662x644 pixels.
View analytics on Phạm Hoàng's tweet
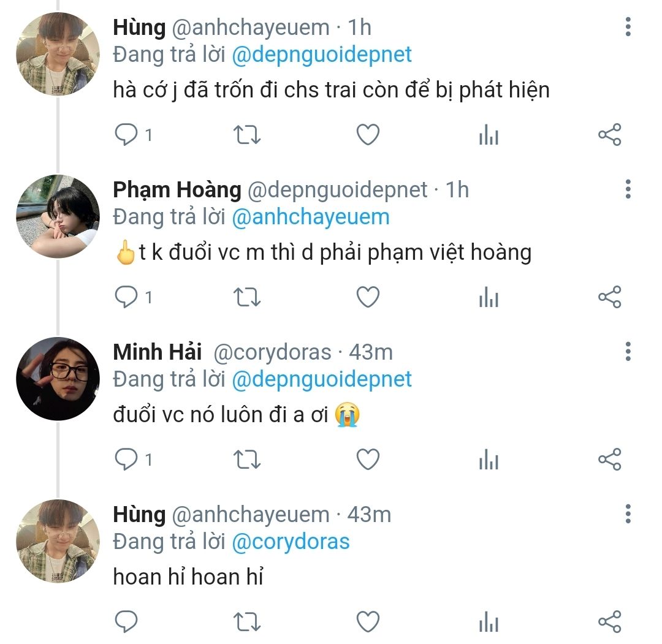point(489,298)
